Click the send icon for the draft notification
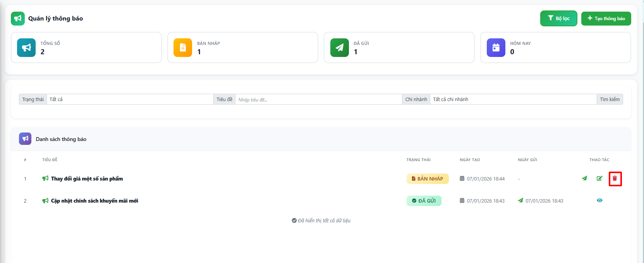This screenshot has width=644, height=263. point(584,179)
